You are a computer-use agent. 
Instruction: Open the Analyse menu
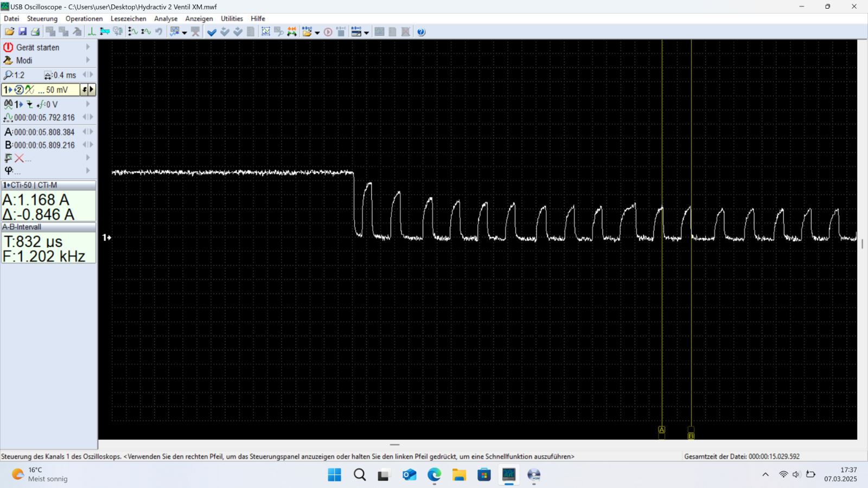pyautogui.click(x=166, y=18)
